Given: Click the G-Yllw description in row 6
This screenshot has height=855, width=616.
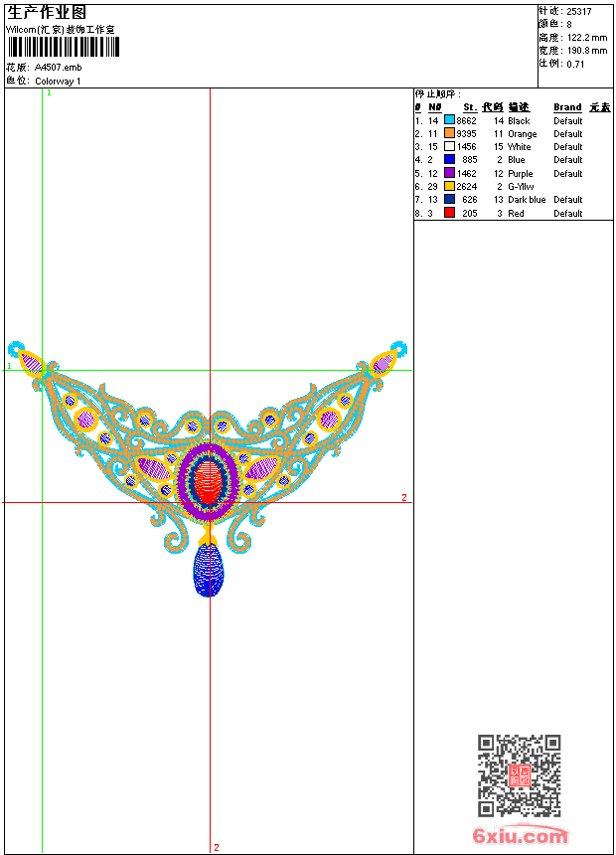Looking at the screenshot, I should coord(521,187).
